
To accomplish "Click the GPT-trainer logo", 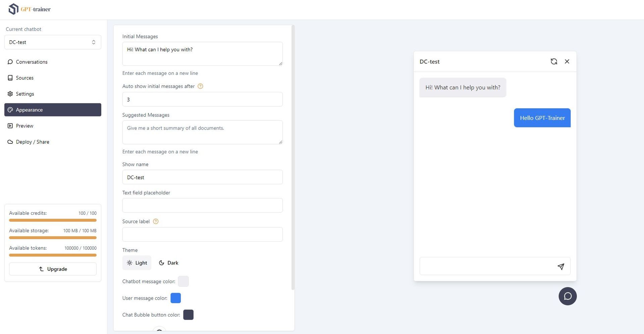I will pos(30,9).
